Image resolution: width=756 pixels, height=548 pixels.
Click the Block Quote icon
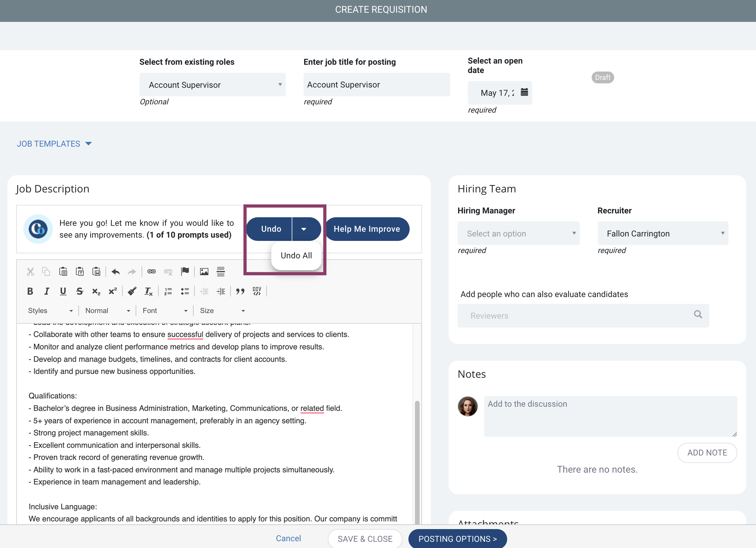240,291
